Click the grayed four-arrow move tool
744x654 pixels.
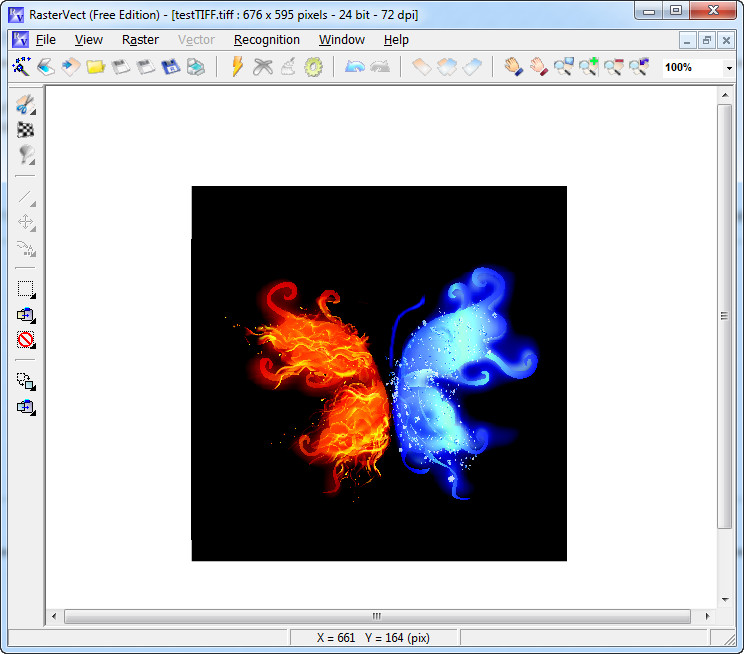26,223
